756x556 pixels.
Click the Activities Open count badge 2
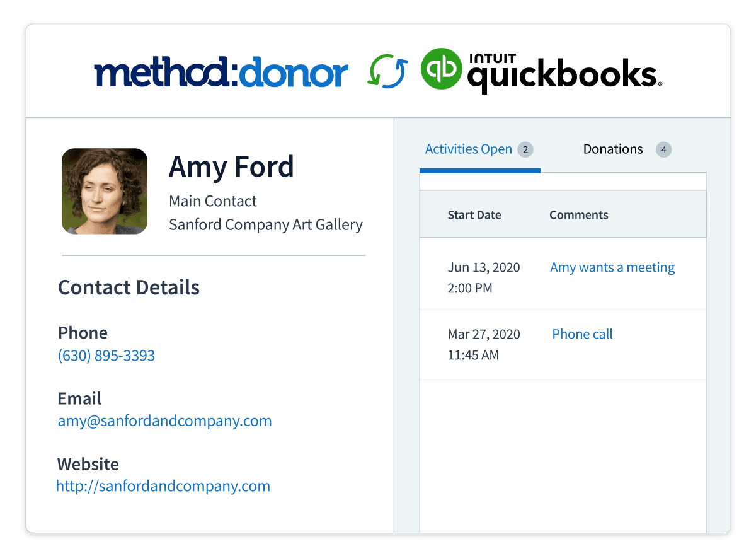[x=525, y=149]
